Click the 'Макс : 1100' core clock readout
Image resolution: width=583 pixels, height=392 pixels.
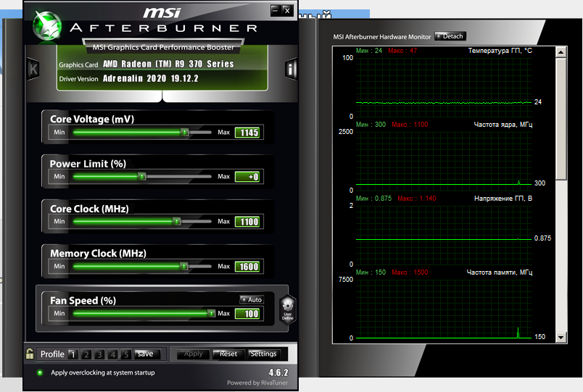[410, 125]
